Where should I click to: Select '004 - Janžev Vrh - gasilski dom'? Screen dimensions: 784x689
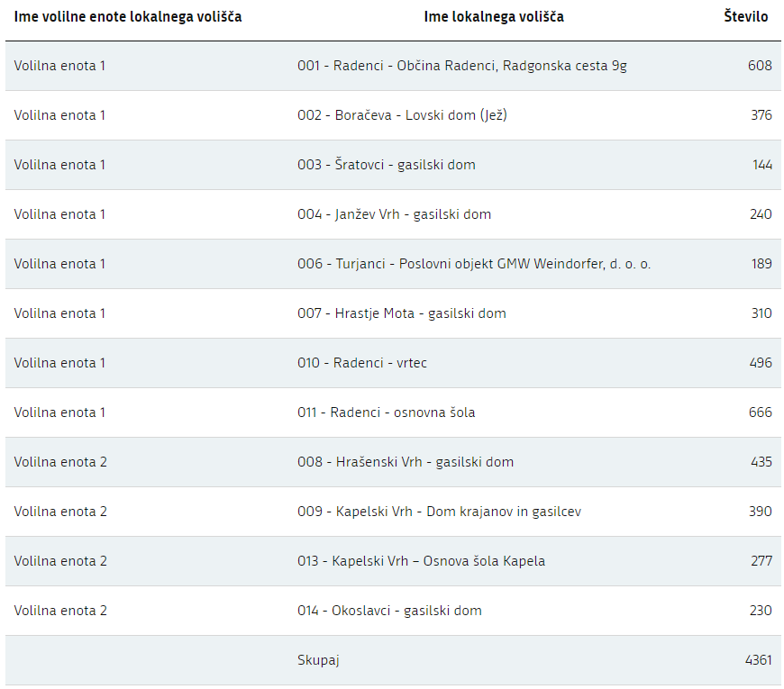(394, 214)
